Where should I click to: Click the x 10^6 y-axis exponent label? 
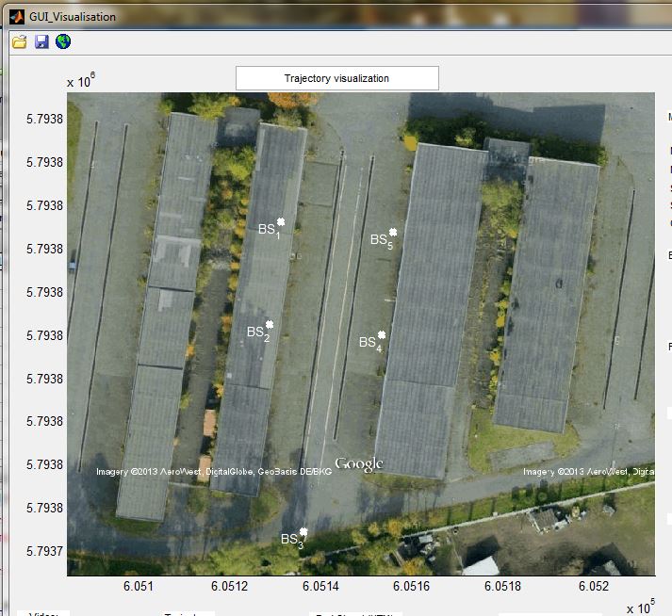click(81, 82)
